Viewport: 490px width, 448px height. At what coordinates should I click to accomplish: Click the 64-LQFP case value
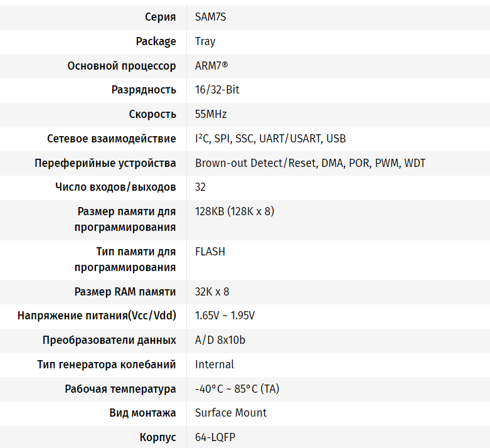[x=215, y=437]
